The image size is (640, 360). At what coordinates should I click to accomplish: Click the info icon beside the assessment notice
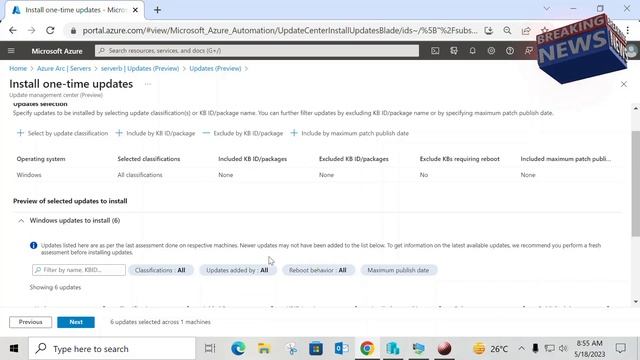(33, 245)
